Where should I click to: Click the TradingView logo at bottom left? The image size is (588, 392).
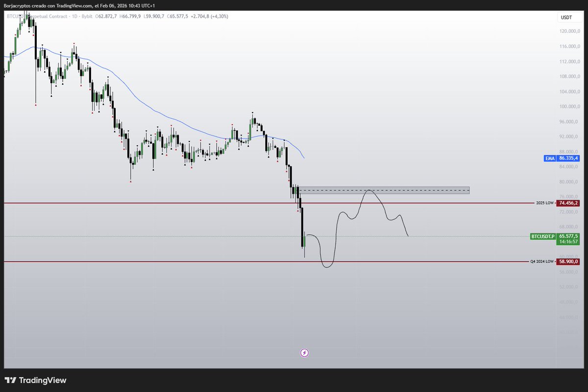tap(36, 380)
